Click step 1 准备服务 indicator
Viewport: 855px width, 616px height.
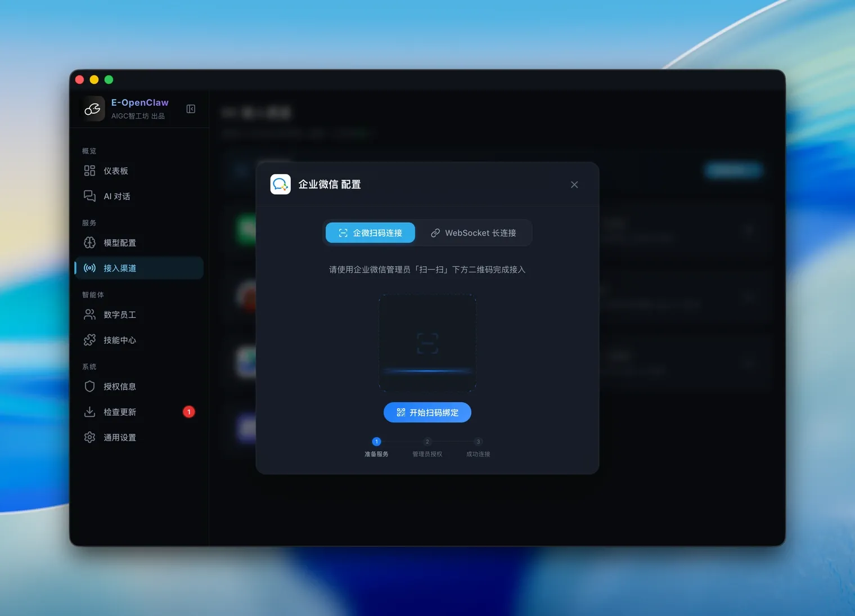tap(376, 447)
